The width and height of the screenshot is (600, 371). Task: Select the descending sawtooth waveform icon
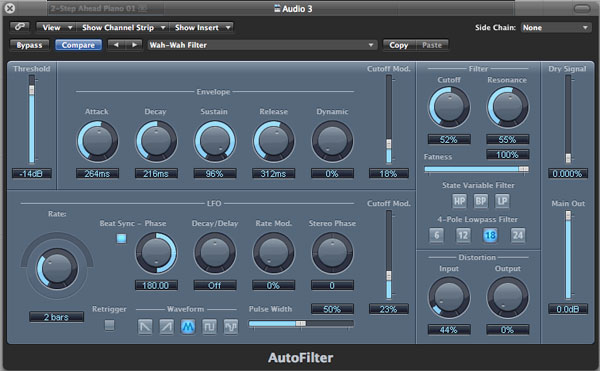145,327
